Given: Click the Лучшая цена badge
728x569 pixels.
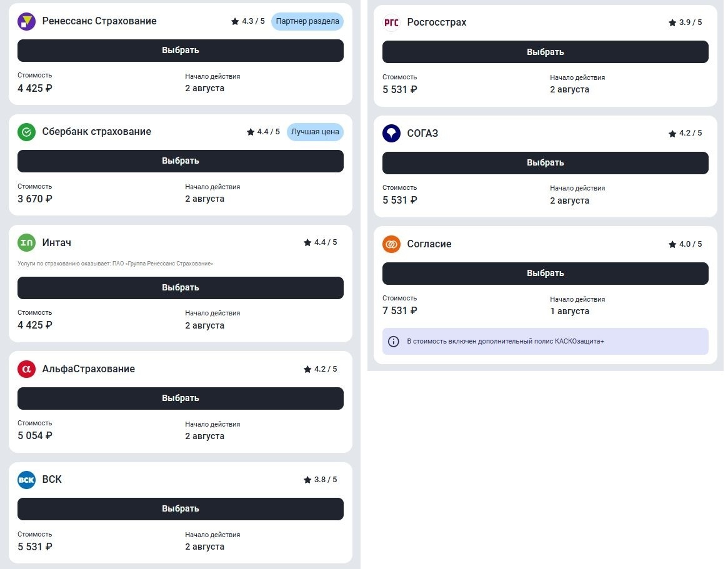Looking at the screenshot, I should (315, 132).
